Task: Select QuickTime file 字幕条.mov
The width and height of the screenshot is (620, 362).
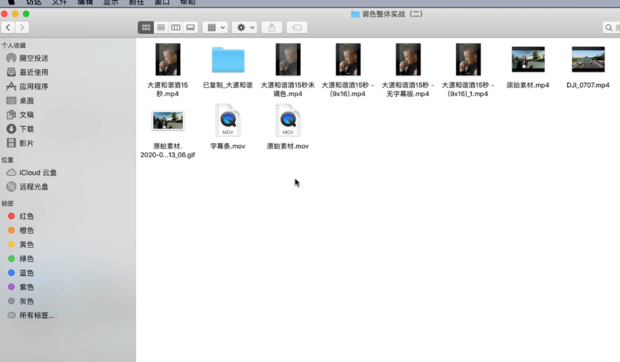Action: point(228,120)
